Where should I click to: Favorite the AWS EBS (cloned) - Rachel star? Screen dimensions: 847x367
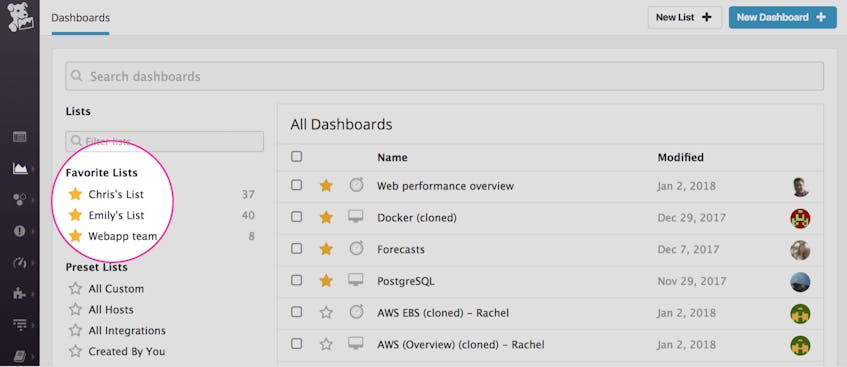[x=326, y=312]
